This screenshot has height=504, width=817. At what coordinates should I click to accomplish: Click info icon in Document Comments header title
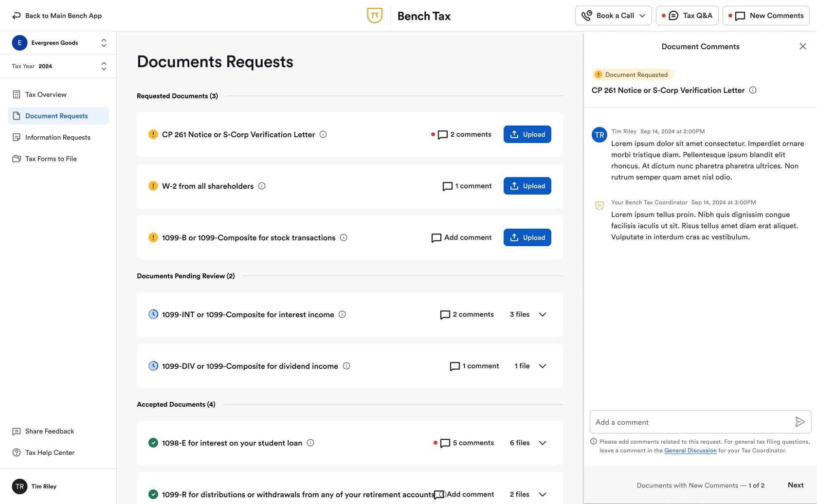pyautogui.click(x=753, y=90)
